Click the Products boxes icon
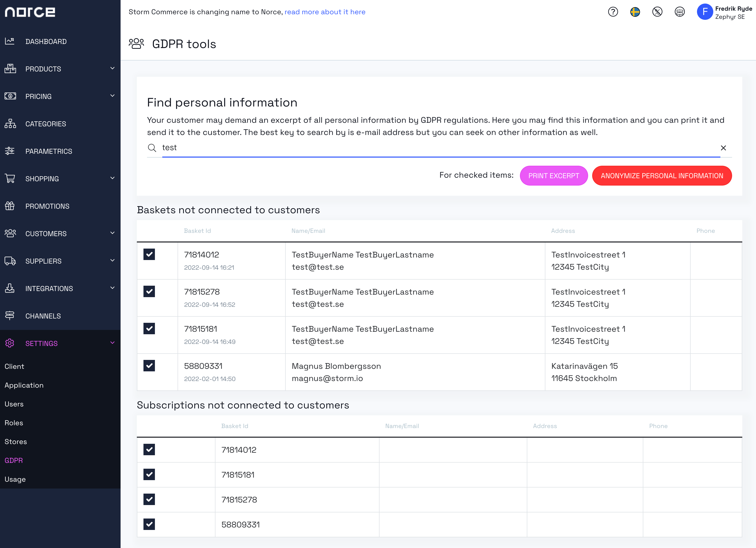 click(10, 69)
